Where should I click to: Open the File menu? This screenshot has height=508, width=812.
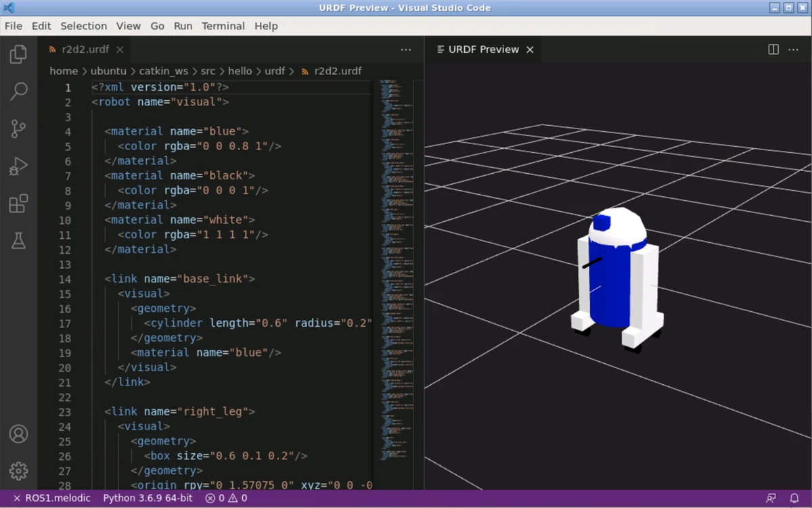tap(14, 26)
